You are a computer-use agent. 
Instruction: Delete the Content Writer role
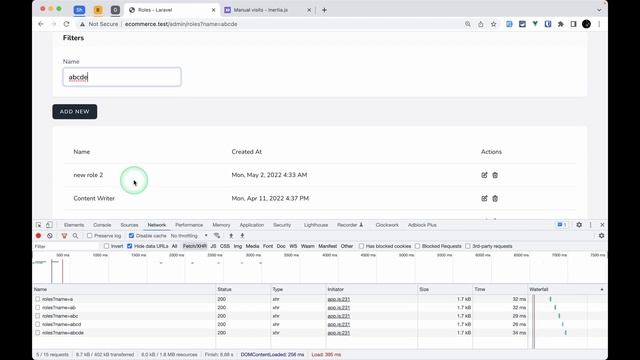tap(495, 198)
